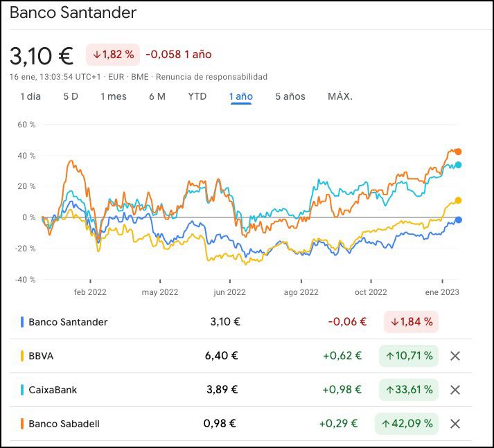Click the orange Sabadell chart endpoint dot
Screen dimensions: 494x448
[458, 152]
